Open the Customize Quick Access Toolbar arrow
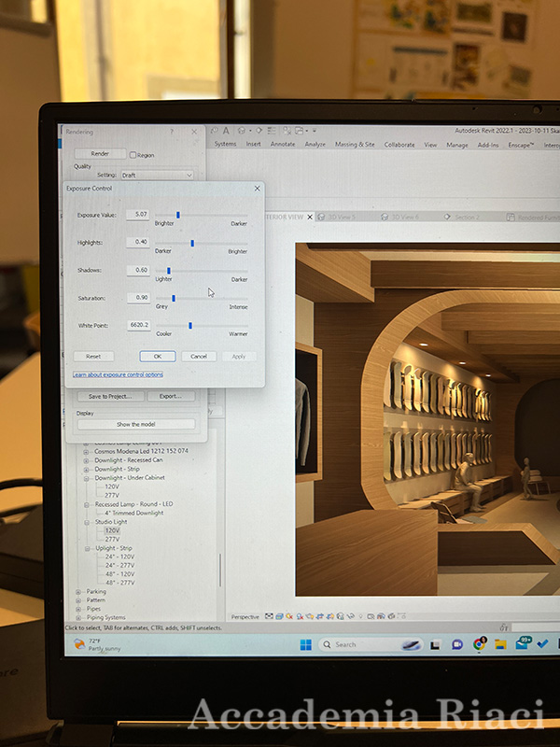The width and height of the screenshot is (560, 747). pyautogui.click(x=315, y=131)
